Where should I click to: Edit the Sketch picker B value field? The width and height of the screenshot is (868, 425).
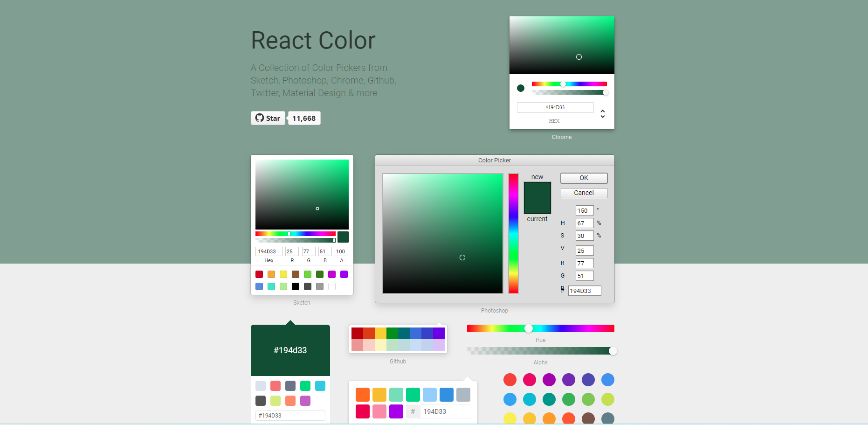point(325,251)
